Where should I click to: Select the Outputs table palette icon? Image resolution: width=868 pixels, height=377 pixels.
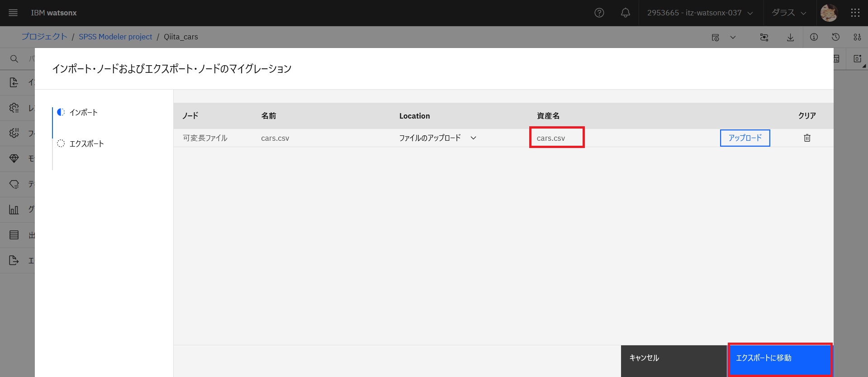14,235
